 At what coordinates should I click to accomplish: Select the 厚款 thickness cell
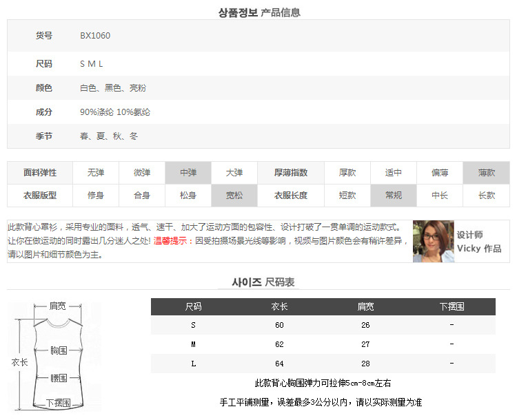point(347,173)
